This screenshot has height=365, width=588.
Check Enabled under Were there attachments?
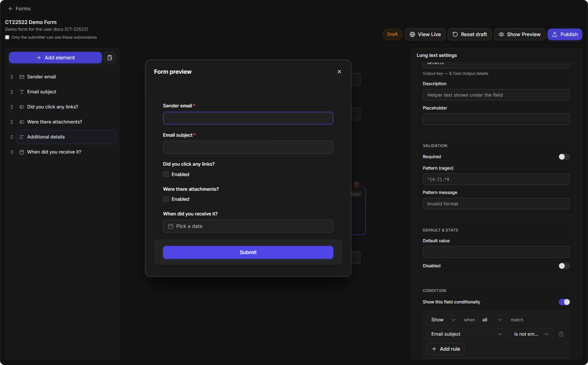(166, 199)
